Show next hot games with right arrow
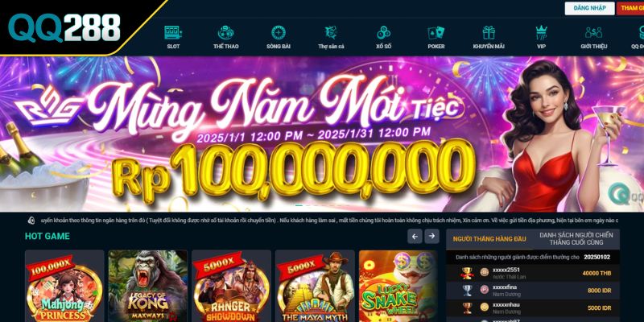 pyautogui.click(x=431, y=236)
